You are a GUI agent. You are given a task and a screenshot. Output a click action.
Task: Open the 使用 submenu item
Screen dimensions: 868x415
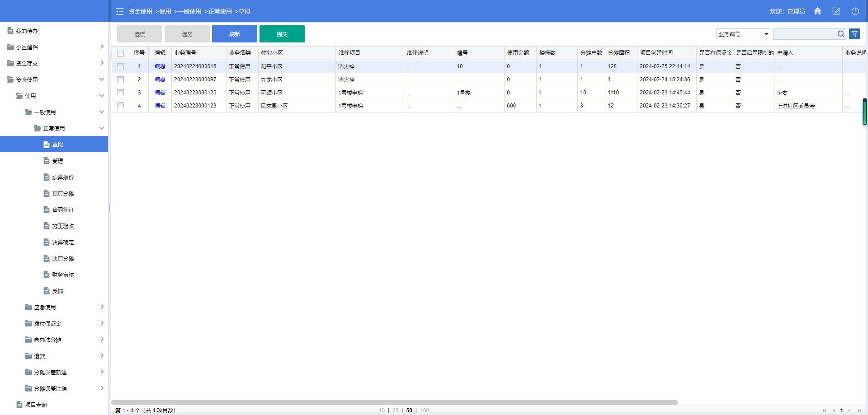[x=54, y=96]
